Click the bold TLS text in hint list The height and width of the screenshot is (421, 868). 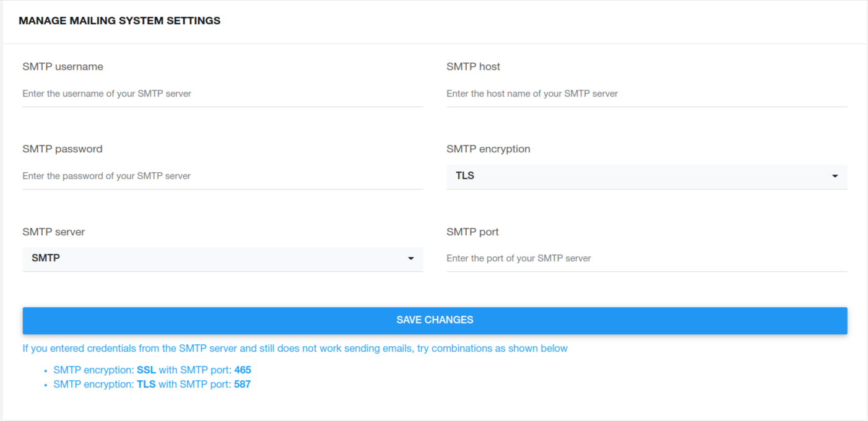point(146,384)
